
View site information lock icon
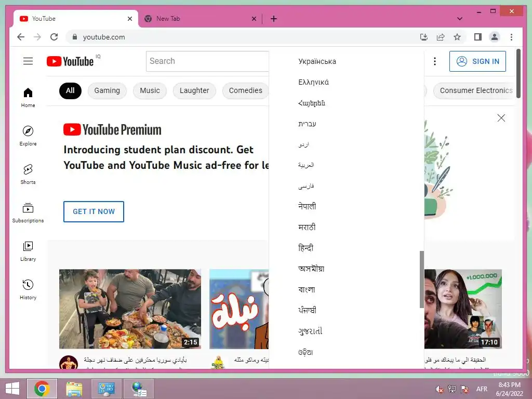pyautogui.click(x=75, y=37)
